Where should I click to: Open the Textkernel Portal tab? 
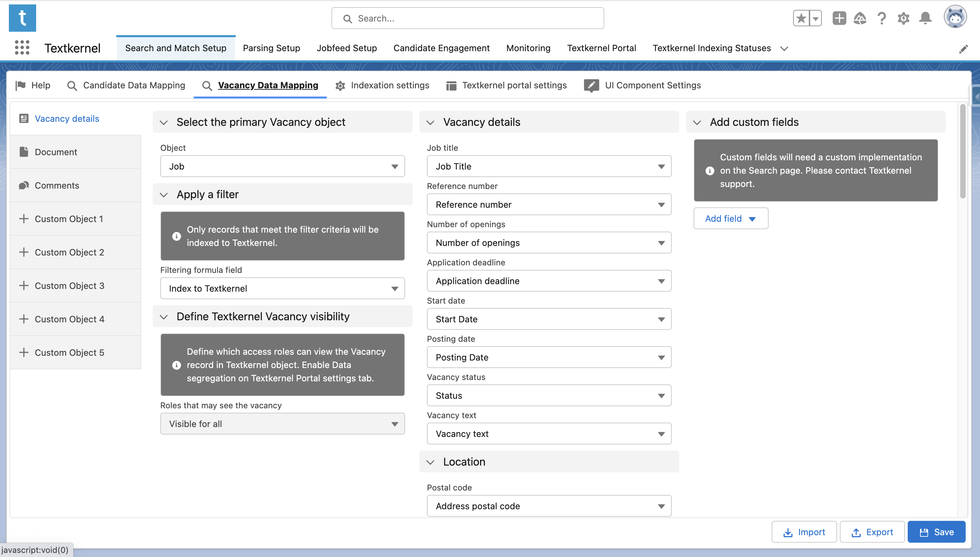point(602,48)
